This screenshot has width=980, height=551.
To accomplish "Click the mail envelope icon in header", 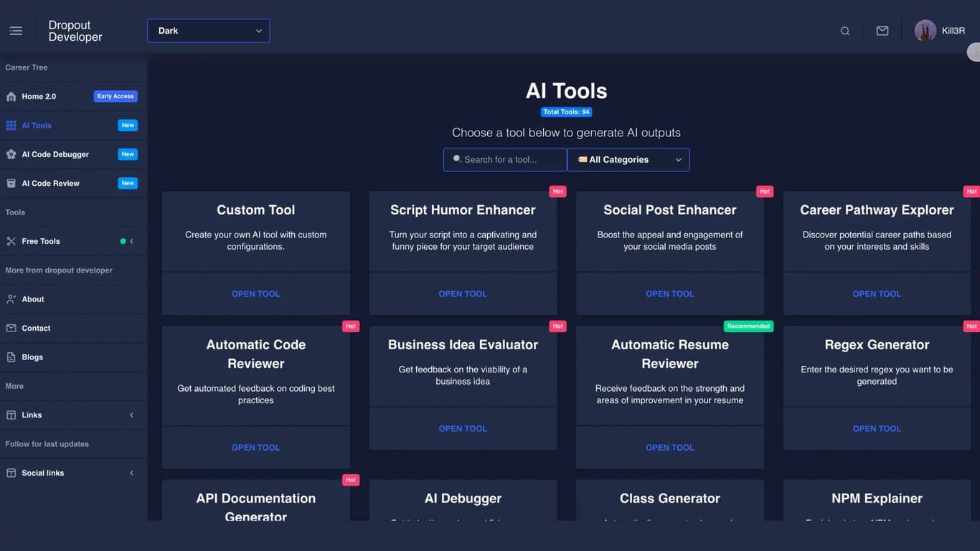I will [x=882, y=30].
